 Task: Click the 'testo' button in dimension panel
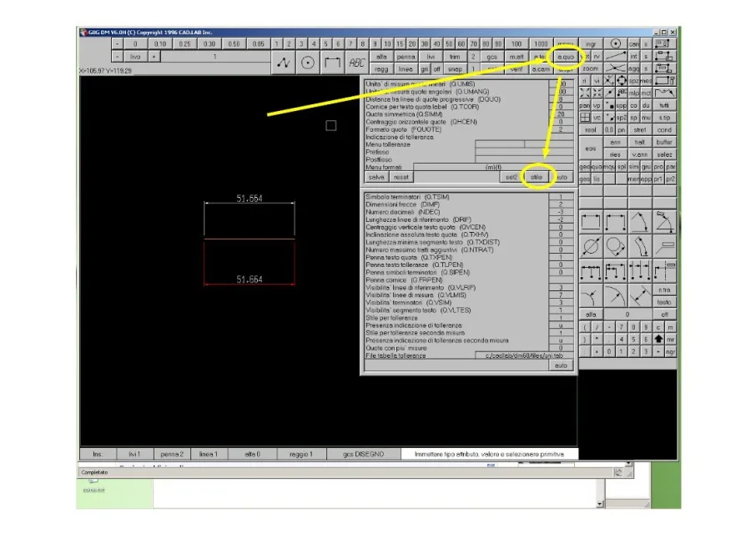pyautogui.click(x=664, y=302)
